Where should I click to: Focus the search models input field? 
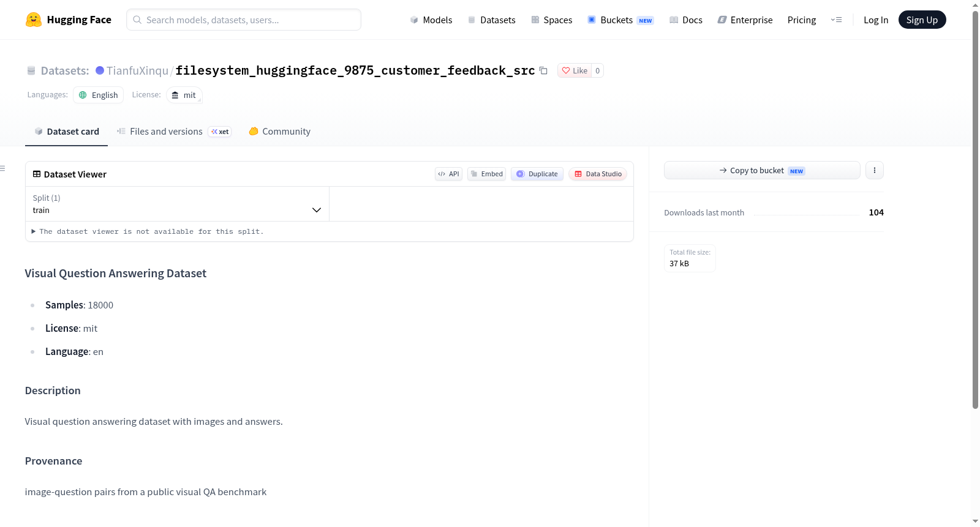click(244, 20)
